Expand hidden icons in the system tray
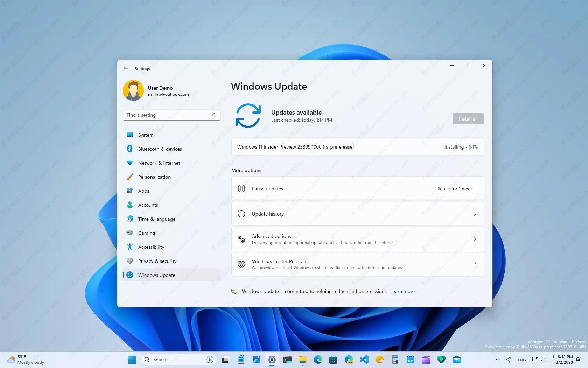 [497, 360]
